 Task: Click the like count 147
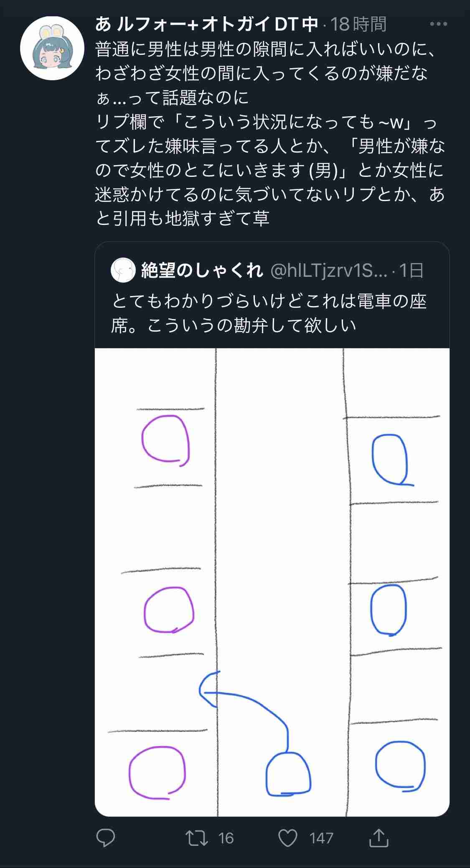click(321, 838)
